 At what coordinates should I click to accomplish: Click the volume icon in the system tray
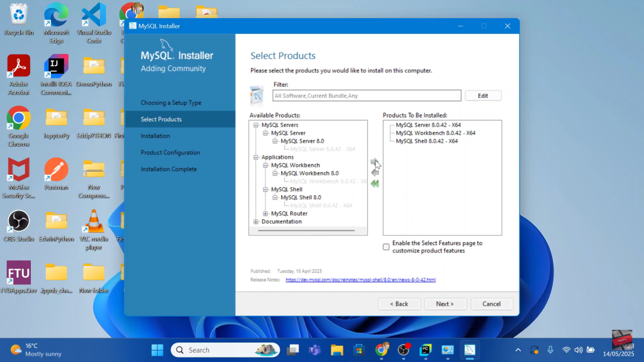579,350
